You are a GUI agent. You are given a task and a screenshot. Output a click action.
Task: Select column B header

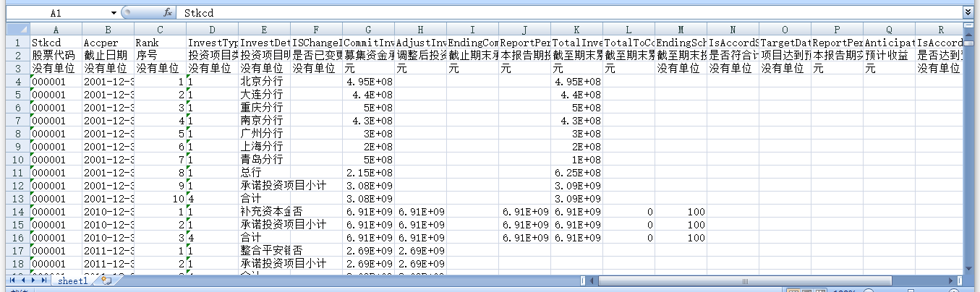click(108, 30)
